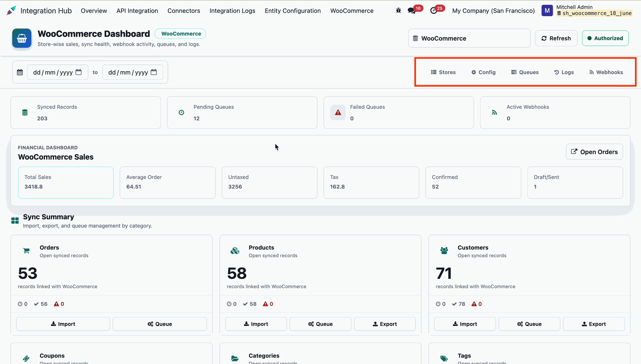This screenshot has width=641, height=364.
Task: Select the Draft/Sent card
Action: pos(575,183)
